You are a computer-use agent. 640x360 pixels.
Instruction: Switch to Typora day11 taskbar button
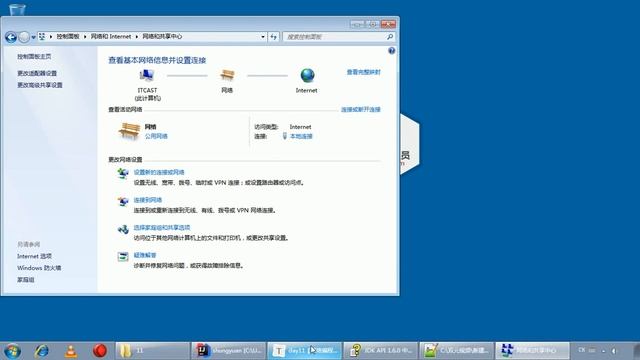pos(304,351)
